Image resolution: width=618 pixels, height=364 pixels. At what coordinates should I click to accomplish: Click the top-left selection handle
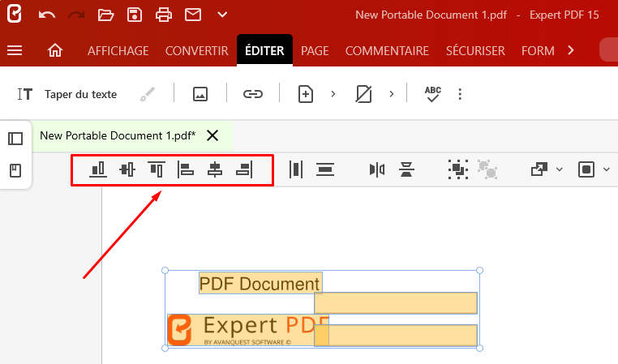pos(165,270)
